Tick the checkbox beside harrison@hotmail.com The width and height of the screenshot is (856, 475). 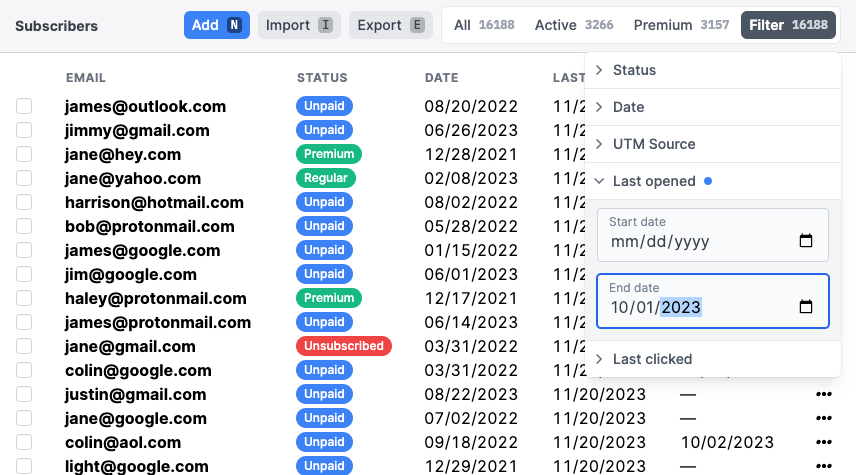tap(24, 202)
